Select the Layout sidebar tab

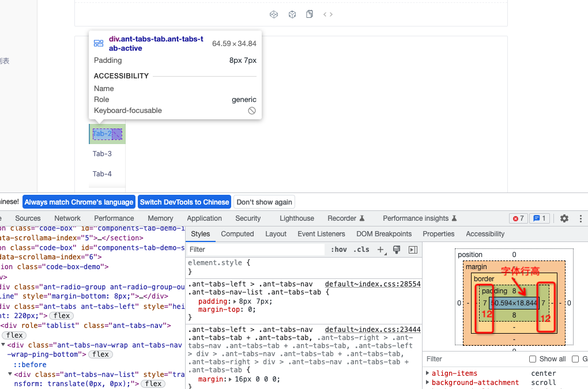point(276,234)
